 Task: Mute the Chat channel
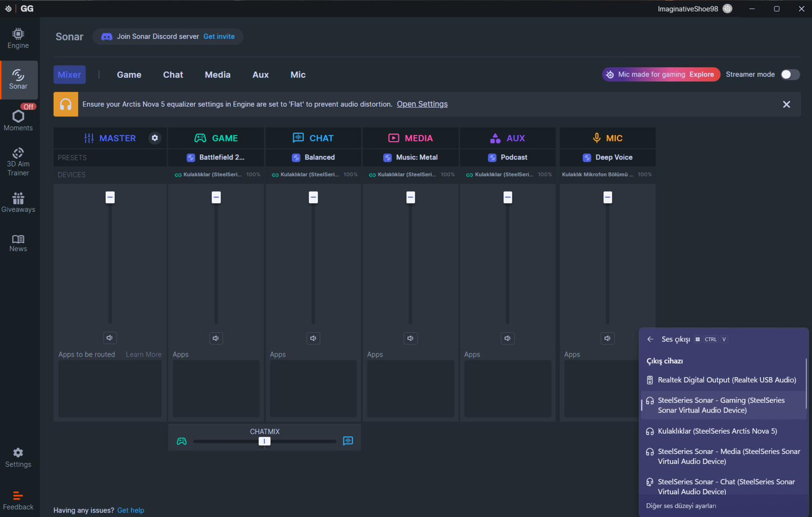[x=313, y=338]
